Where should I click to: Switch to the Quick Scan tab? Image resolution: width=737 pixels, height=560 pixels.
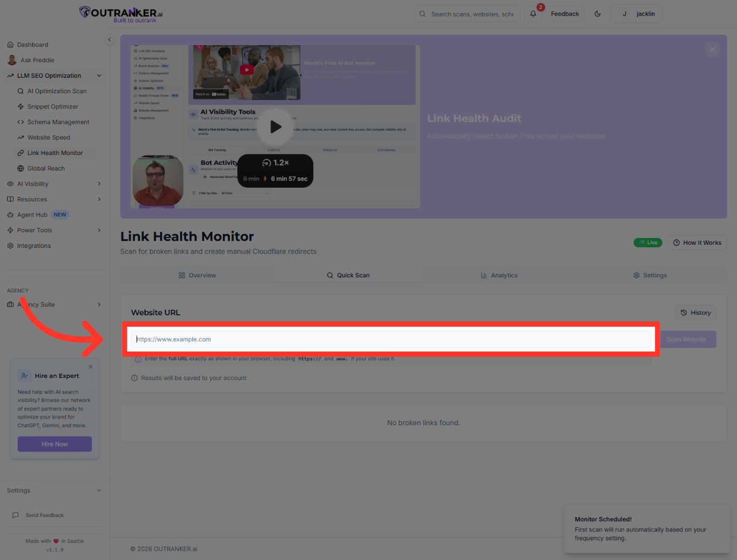(348, 275)
